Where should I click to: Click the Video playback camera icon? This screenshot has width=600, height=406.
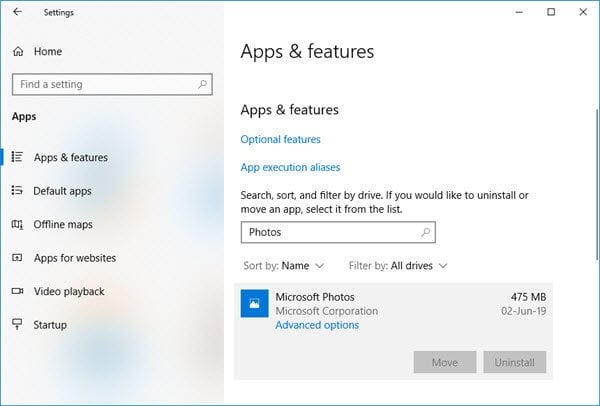(x=17, y=291)
